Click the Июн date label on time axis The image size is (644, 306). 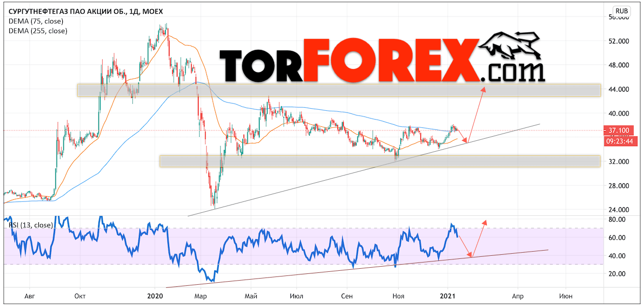pyautogui.click(x=566, y=296)
